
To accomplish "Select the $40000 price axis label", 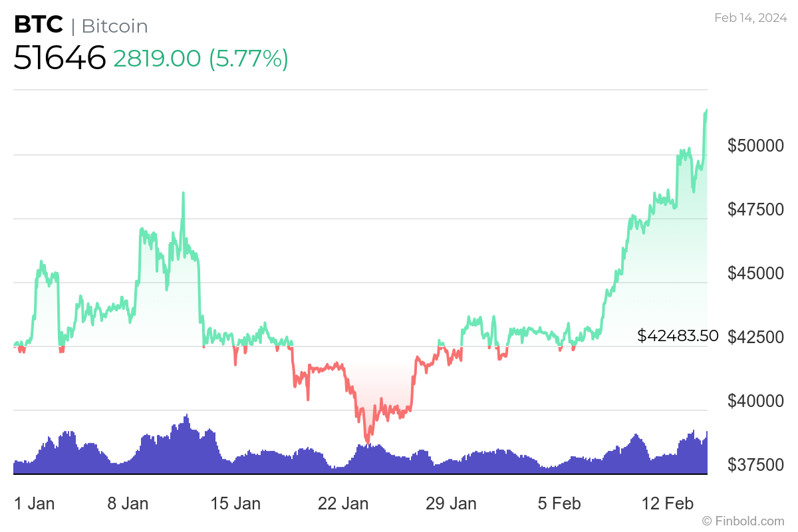I will click(x=755, y=400).
